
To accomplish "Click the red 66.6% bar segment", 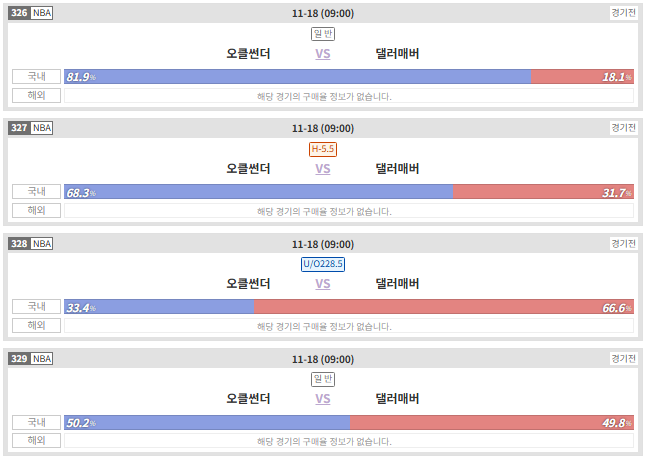I will (x=444, y=307).
